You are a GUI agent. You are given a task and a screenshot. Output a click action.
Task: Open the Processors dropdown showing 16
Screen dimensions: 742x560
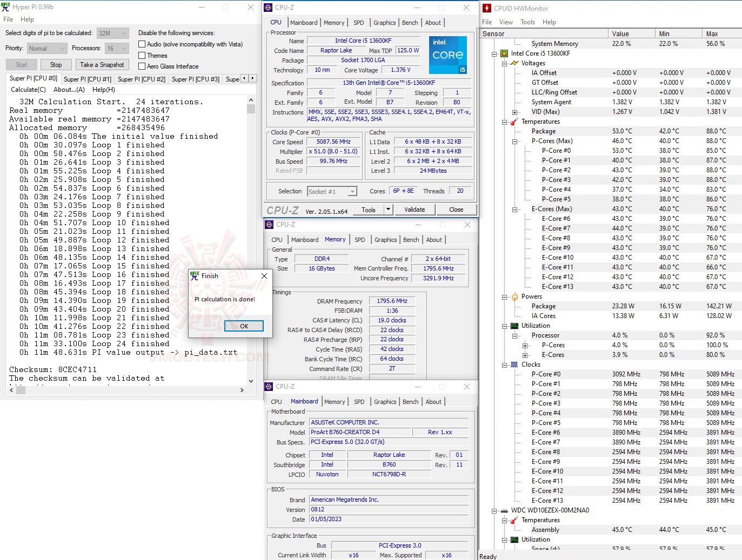117,49
